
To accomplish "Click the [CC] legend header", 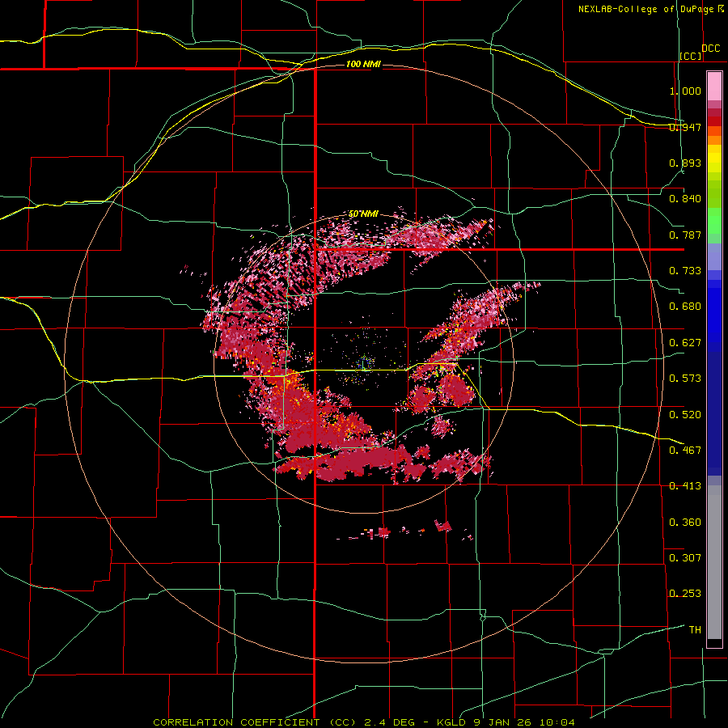I will [x=691, y=56].
